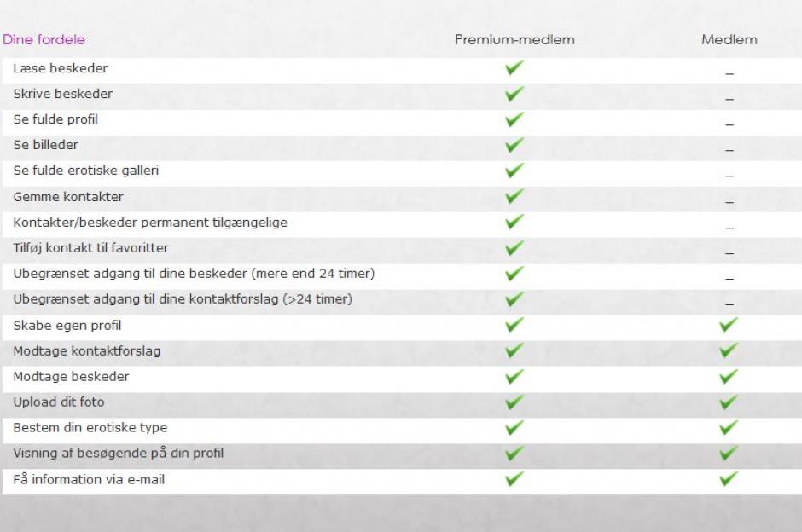
Task: Click Premium checkmark for Se billeder
Action: (x=514, y=145)
